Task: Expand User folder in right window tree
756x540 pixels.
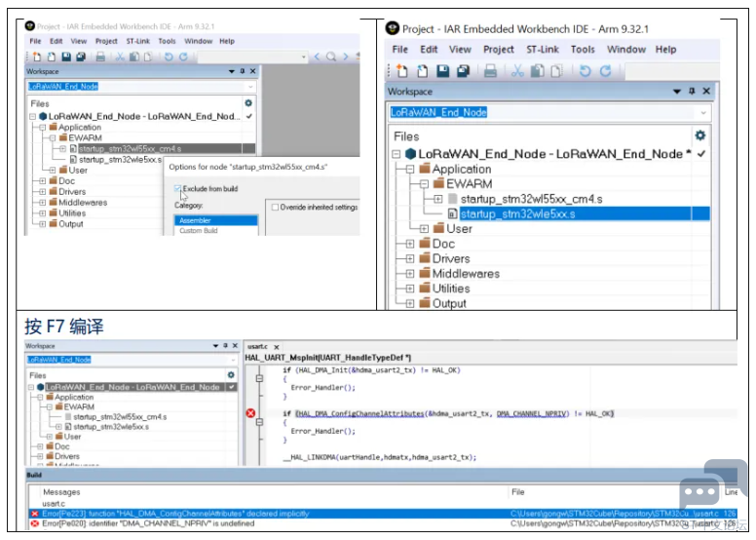Action: (424, 229)
